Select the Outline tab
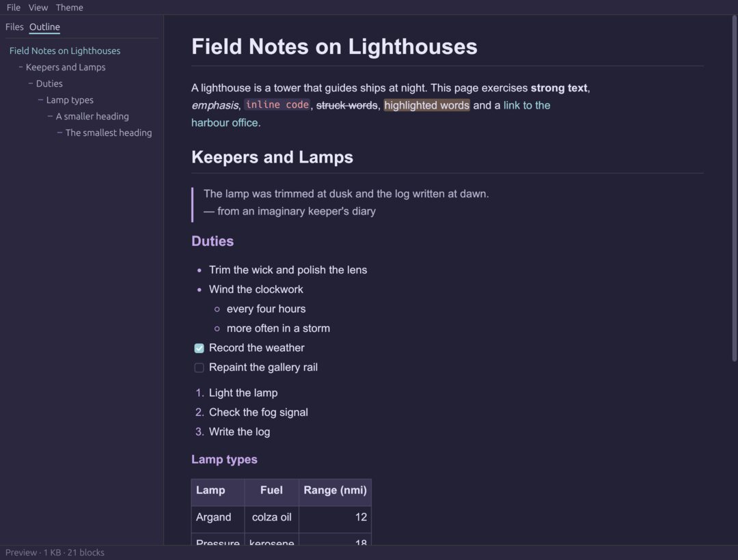The width and height of the screenshot is (738, 560). (x=44, y=27)
